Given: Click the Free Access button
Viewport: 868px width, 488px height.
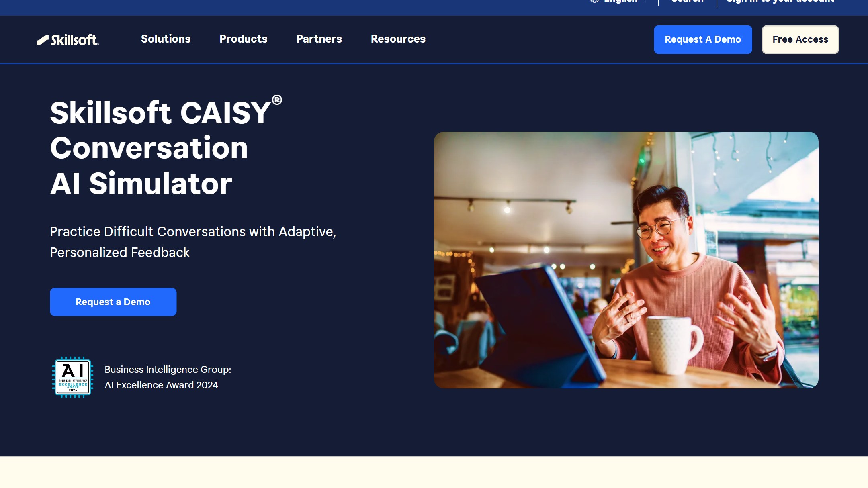Looking at the screenshot, I should point(800,39).
